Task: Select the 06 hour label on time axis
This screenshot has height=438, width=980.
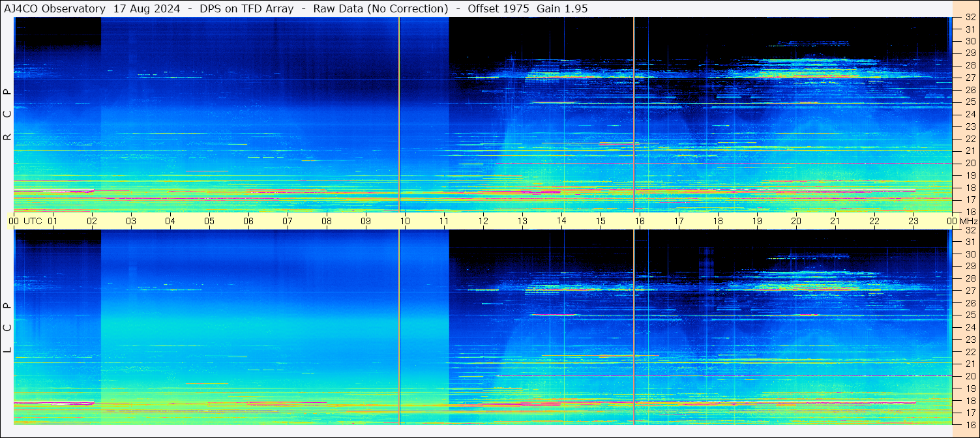Action: [248, 221]
